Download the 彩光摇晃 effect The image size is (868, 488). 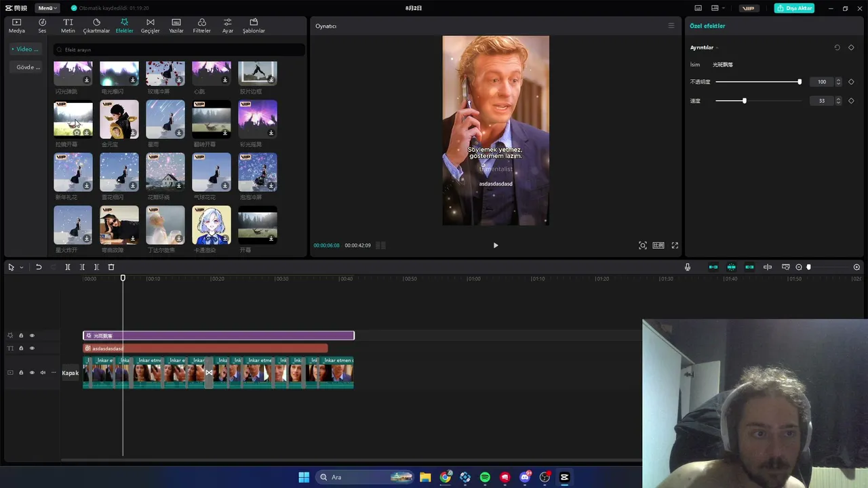coord(271,133)
